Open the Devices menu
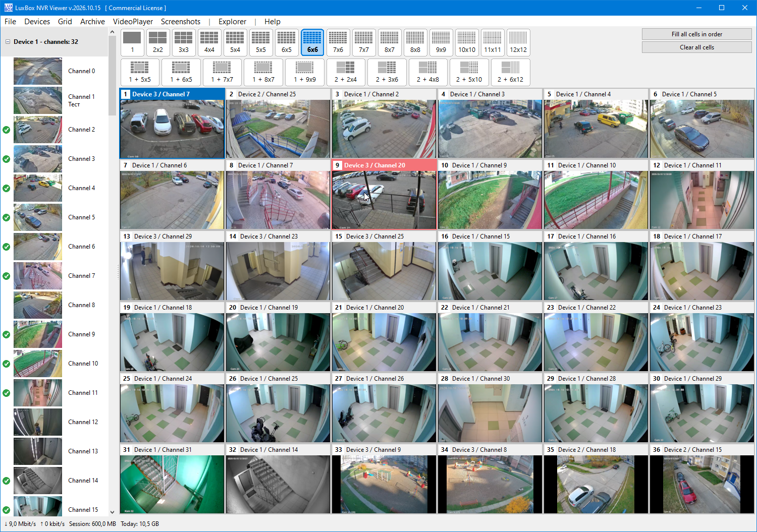The width and height of the screenshot is (757, 532). pyautogui.click(x=37, y=22)
